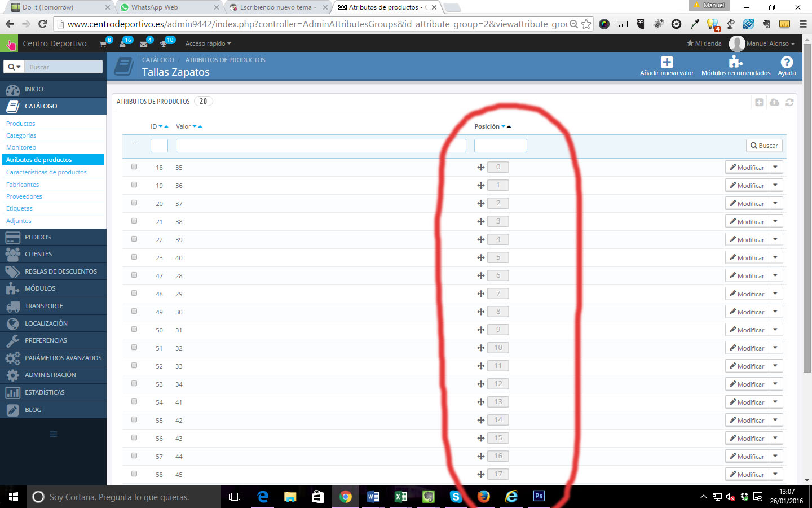Open Catálogo breadcrumb link
Screen dimensions: 812x508
coord(158,60)
